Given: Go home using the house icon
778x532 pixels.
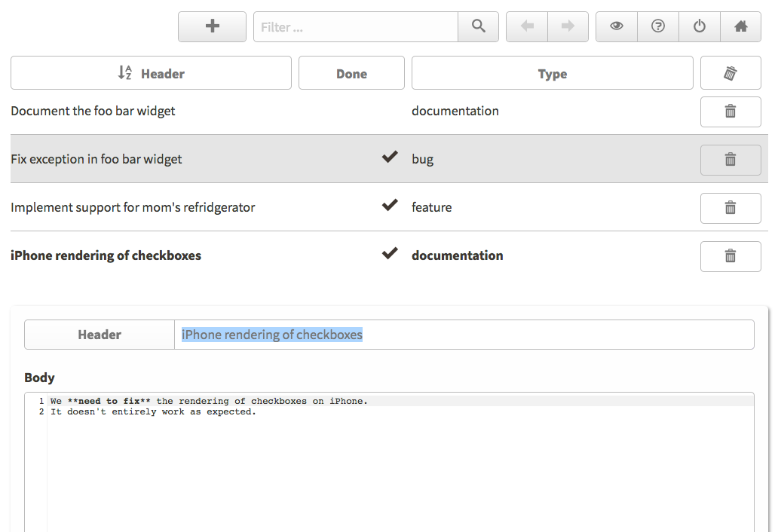Looking at the screenshot, I should tap(740, 26).
